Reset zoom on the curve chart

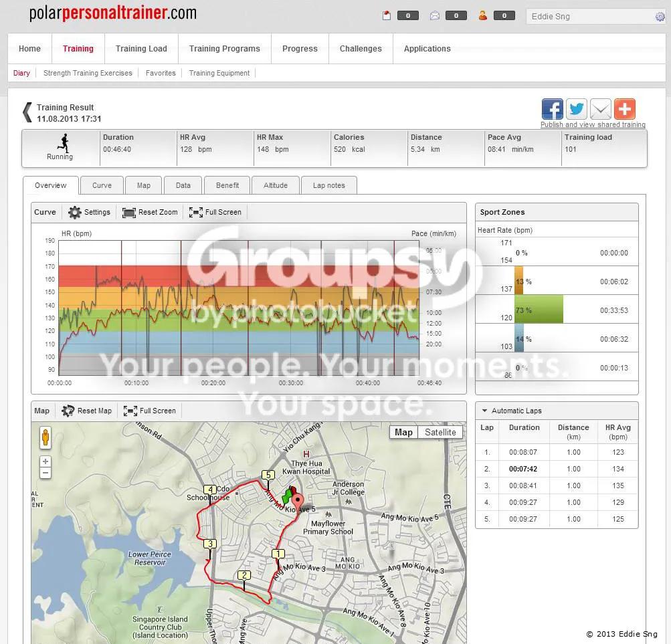pyautogui.click(x=150, y=212)
